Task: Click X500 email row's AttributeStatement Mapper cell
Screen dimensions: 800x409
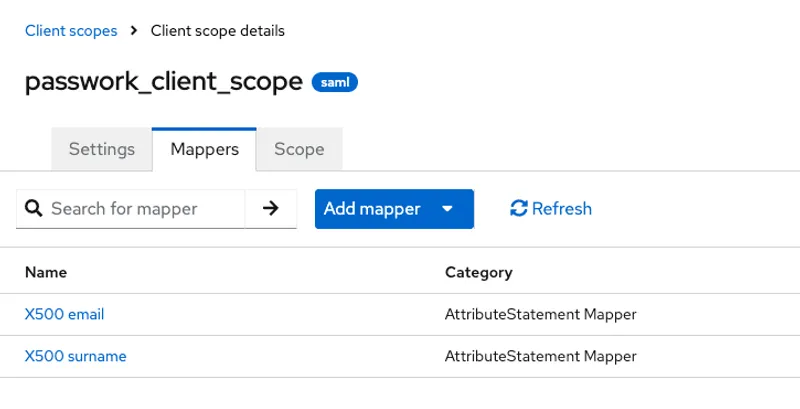Action: coord(540,314)
